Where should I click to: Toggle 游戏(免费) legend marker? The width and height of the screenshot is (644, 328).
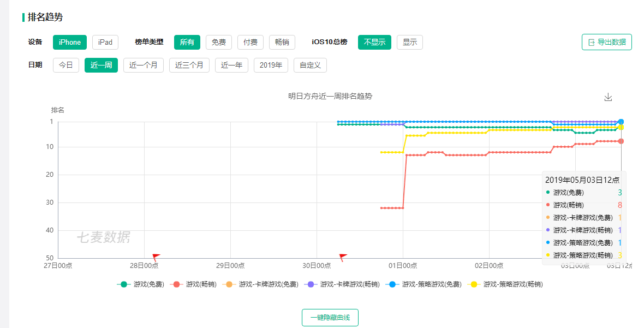tap(124, 284)
